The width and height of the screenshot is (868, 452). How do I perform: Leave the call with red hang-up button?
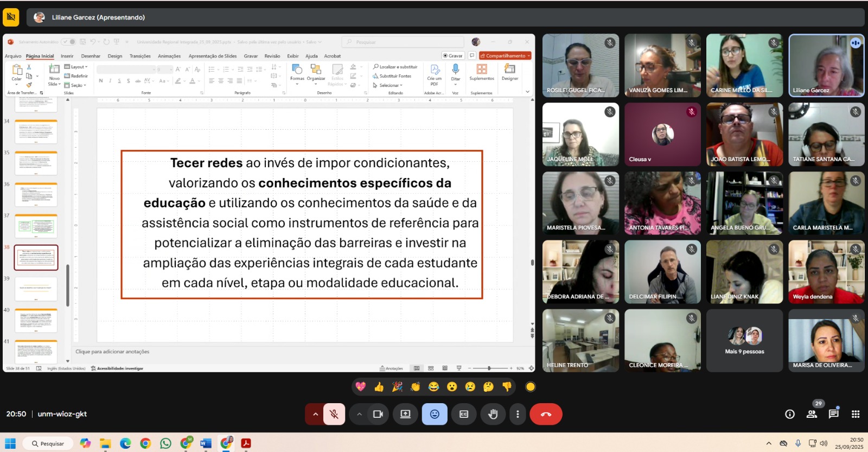(x=546, y=414)
